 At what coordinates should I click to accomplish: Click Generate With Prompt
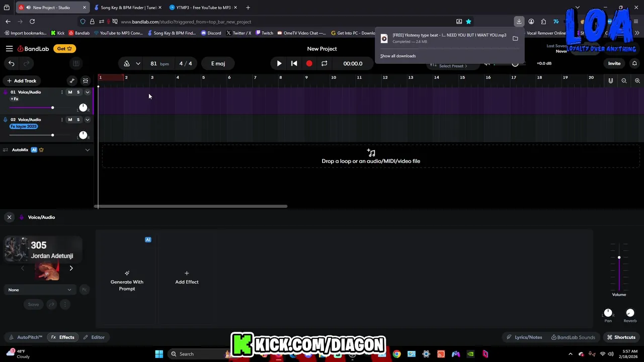tap(127, 281)
